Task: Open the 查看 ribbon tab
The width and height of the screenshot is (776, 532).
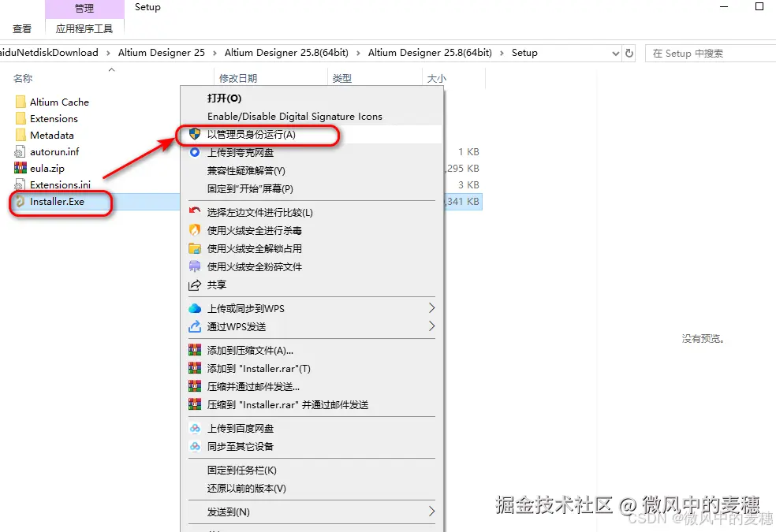Action: (x=22, y=28)
